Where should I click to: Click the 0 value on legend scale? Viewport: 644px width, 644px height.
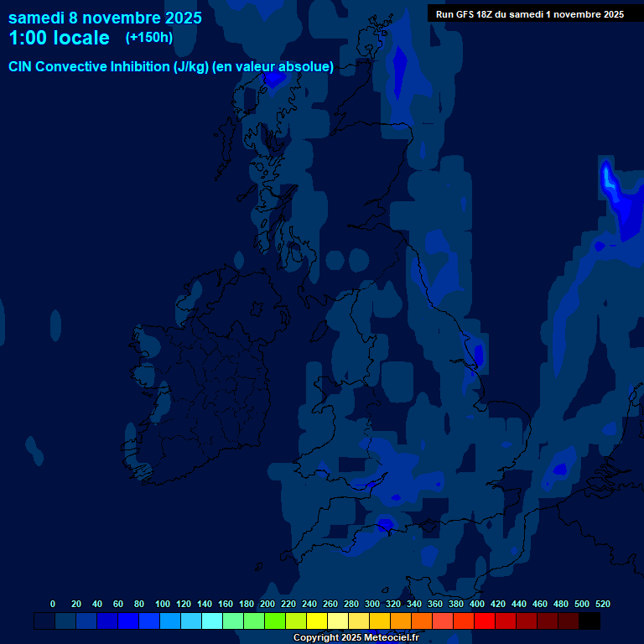click(53, 604)
